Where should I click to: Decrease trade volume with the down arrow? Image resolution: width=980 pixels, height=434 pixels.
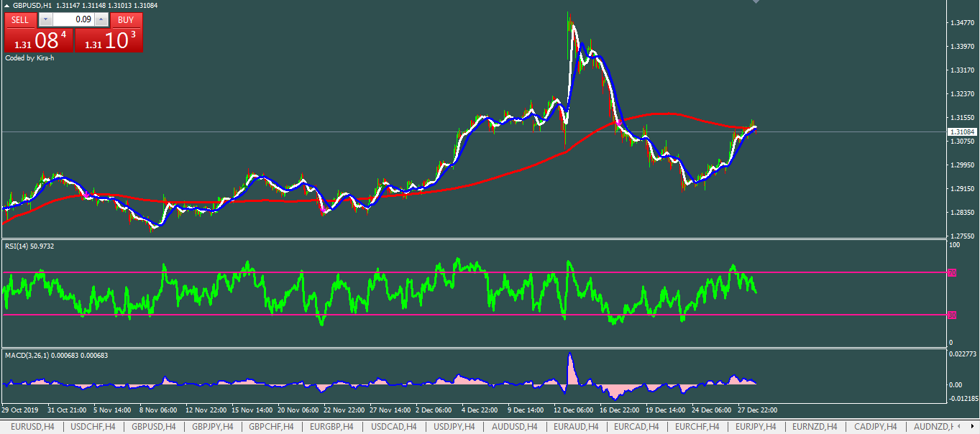tap(46, 20)
